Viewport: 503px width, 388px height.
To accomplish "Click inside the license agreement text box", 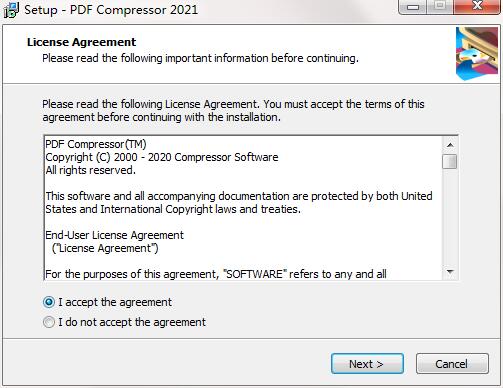I will [243, 208].
